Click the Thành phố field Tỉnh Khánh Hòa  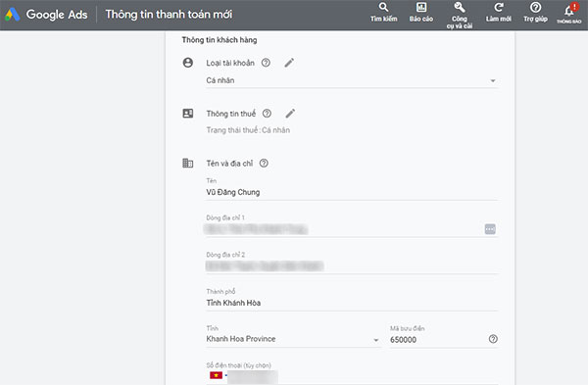(x=352, y=303)
